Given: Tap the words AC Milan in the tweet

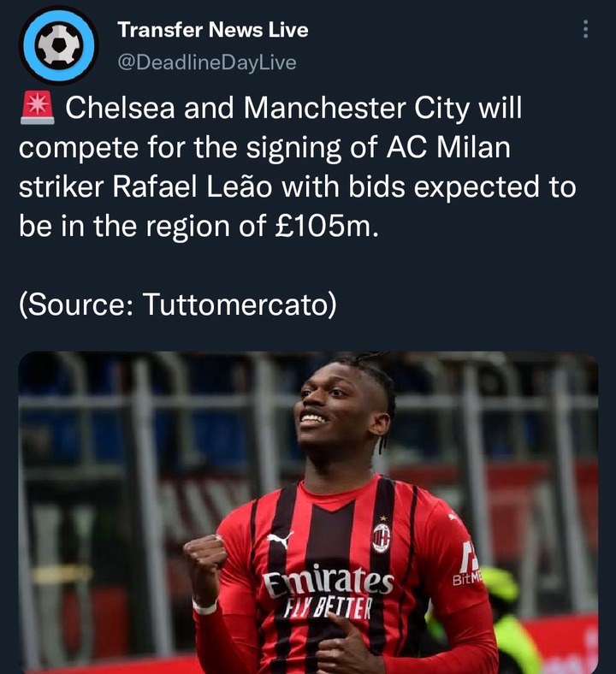Looking at the screenshot, I should click(448, 147).
